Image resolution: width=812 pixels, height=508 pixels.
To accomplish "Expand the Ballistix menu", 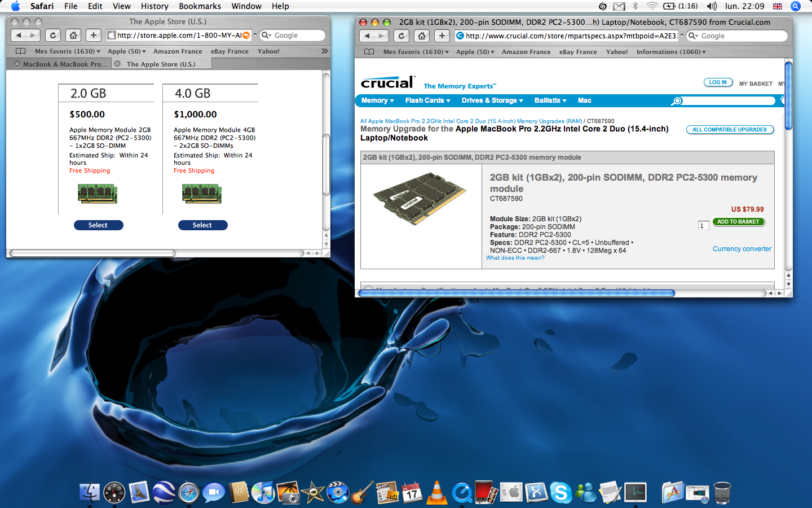I will [550, 100].
